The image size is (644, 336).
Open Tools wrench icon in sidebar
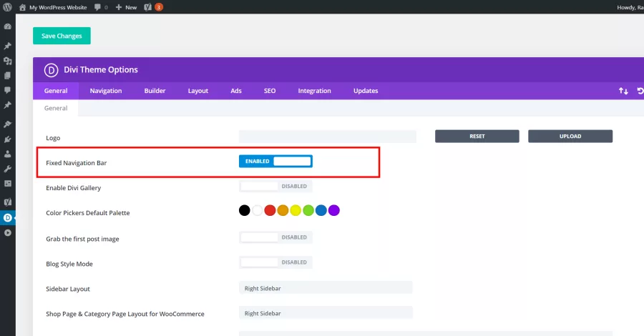click(x=7, y=169)
